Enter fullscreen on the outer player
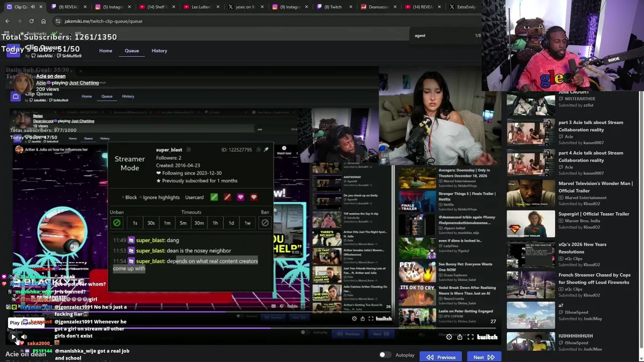 470,337
